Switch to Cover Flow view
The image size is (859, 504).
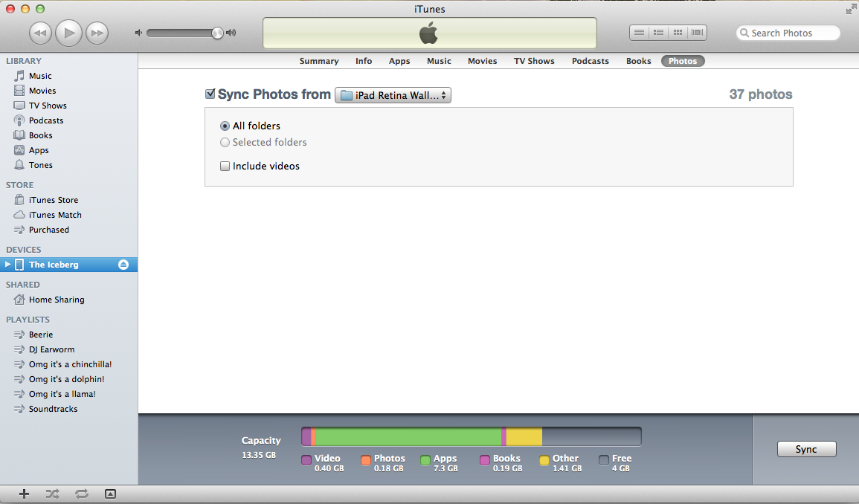click(697, 33)
